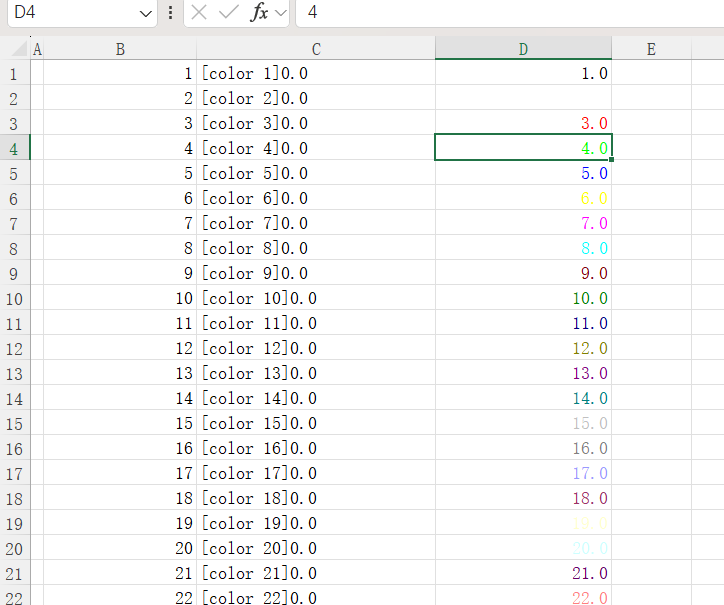
Task: Select column E header
Action: click(651, 49)
